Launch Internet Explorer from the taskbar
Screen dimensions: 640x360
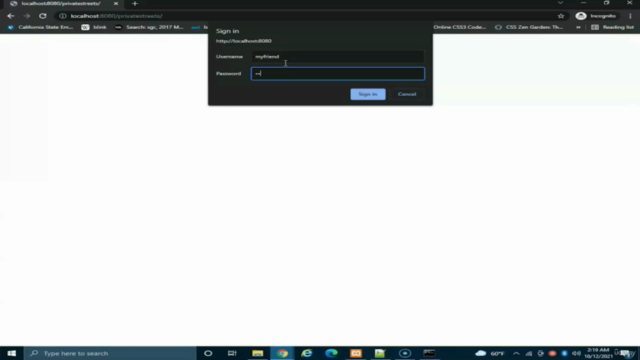click(x=307, y=353)
